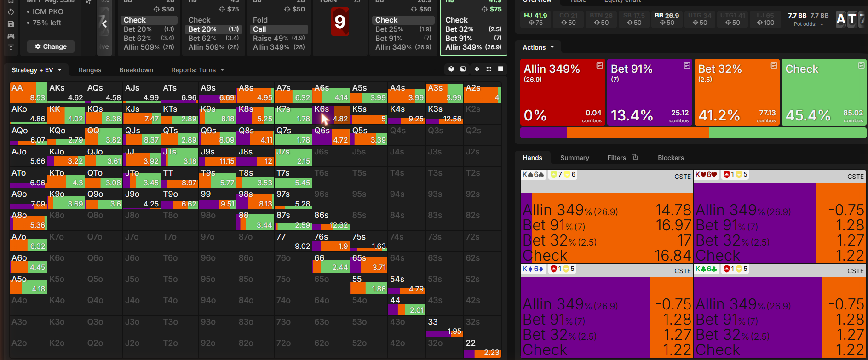Select the small grid size icon

pyautogui.click(x=477, y=69)
